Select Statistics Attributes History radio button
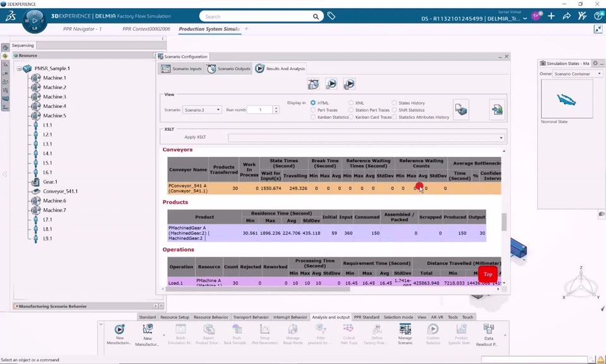Viewport: 606px width, 364px height. (394, 117)
